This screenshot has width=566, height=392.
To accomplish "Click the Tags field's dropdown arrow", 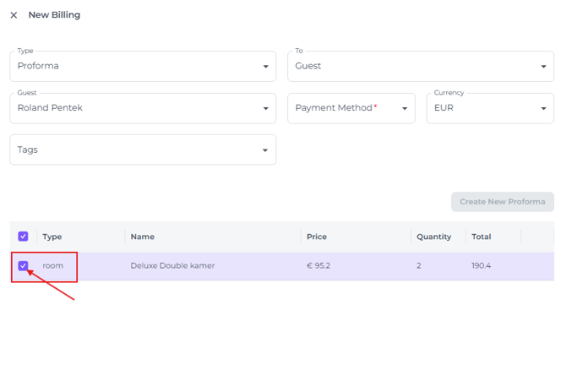I will tap(265, 150).
